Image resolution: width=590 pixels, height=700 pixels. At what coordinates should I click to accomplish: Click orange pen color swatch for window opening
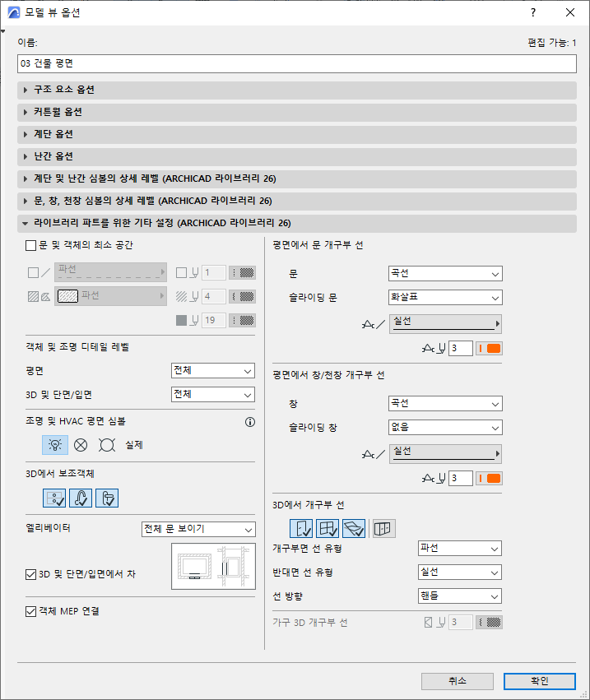[489, 478]
